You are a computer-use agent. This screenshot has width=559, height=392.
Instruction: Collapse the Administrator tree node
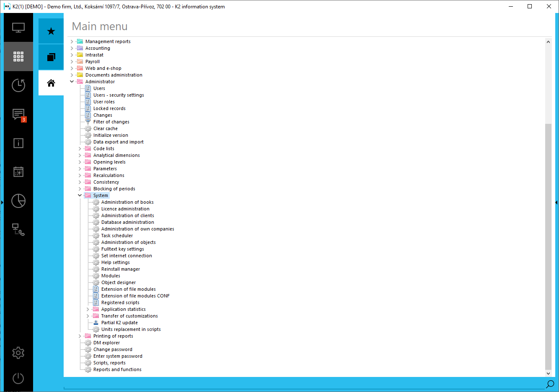[72, 81]
